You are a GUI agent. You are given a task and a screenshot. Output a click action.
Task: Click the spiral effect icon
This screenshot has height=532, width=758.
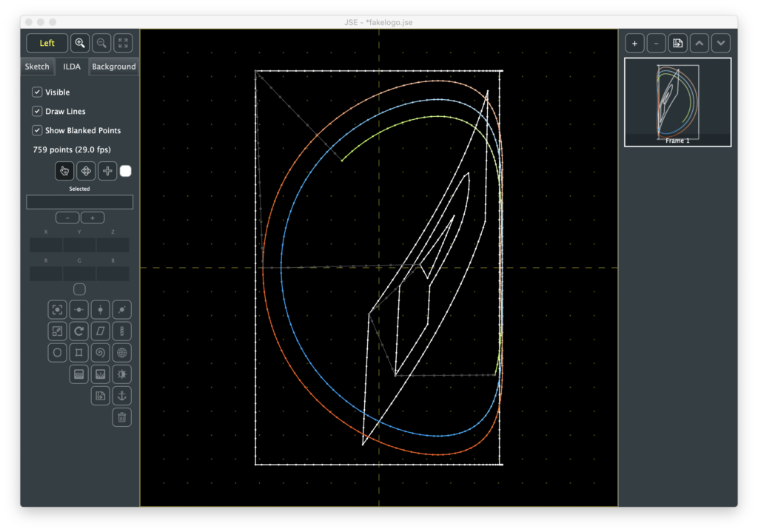coord(101,352)
